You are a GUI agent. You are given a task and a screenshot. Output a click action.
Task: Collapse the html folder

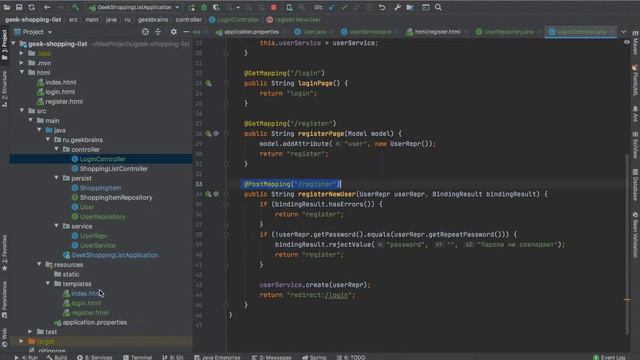[22, 72]
